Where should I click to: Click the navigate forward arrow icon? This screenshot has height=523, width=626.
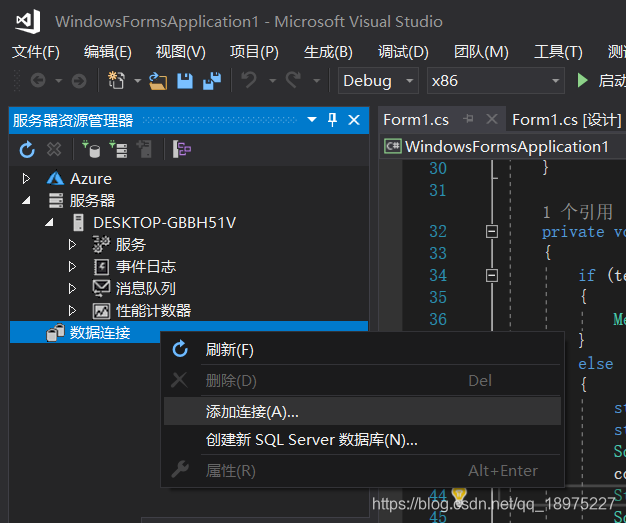(x=79, y=81)
